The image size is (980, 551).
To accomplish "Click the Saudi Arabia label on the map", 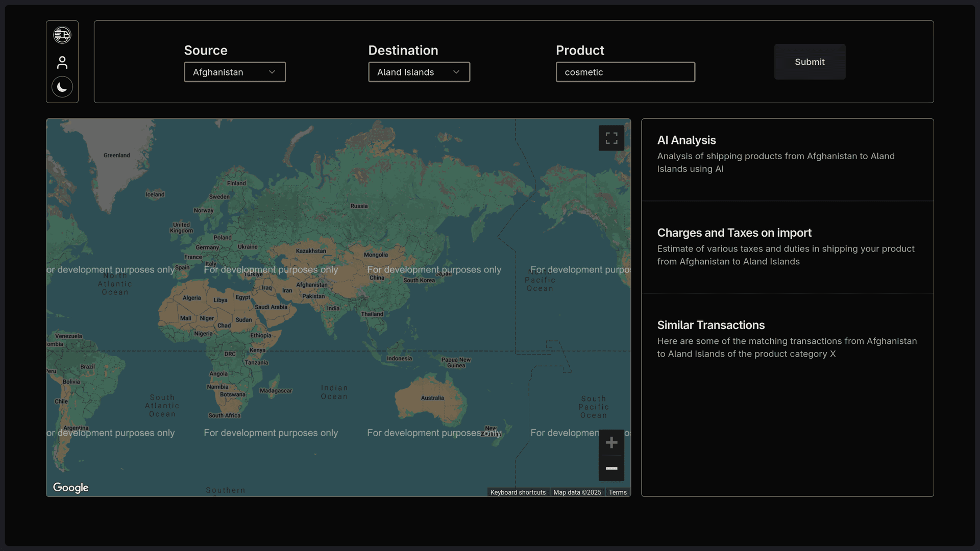I will [271, 307].
